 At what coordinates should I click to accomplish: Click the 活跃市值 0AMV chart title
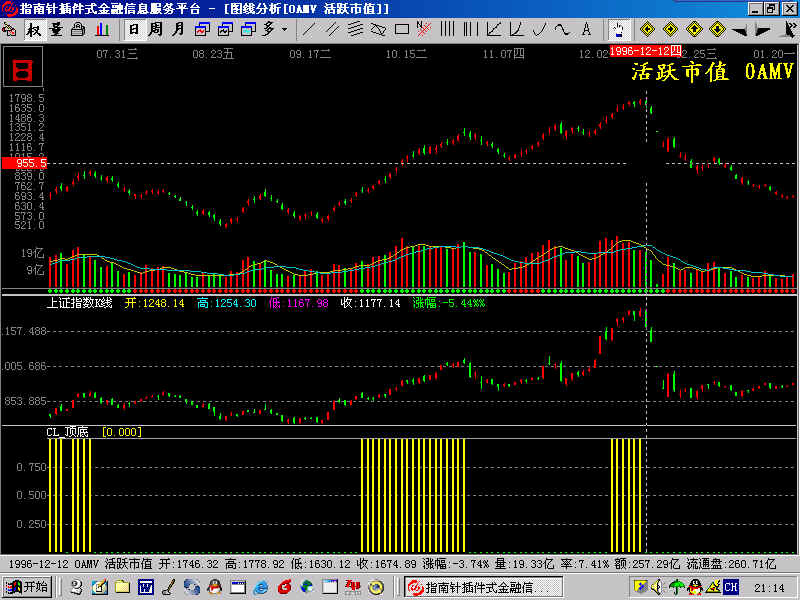pyautogui.click(x=713, y=71)
